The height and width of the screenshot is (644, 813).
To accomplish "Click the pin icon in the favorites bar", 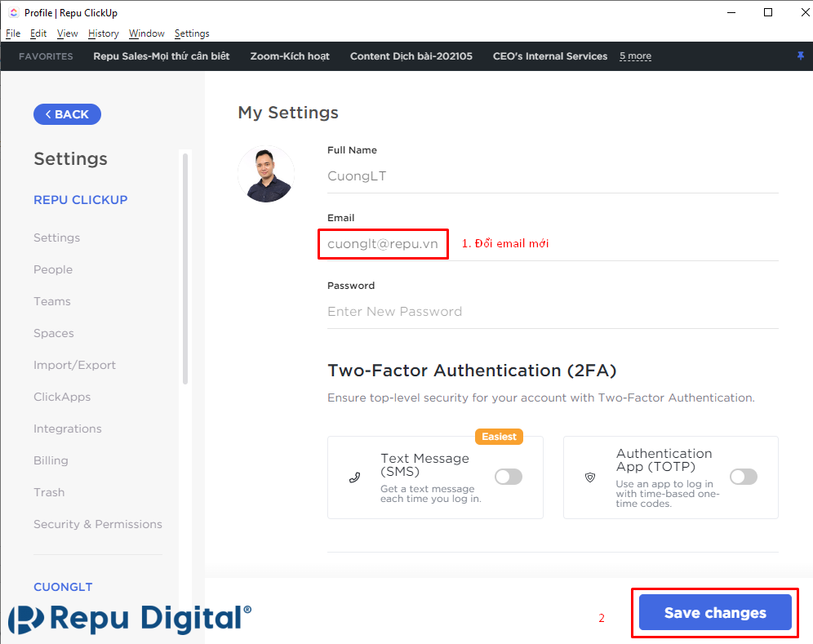I will (x=801, y=56).
